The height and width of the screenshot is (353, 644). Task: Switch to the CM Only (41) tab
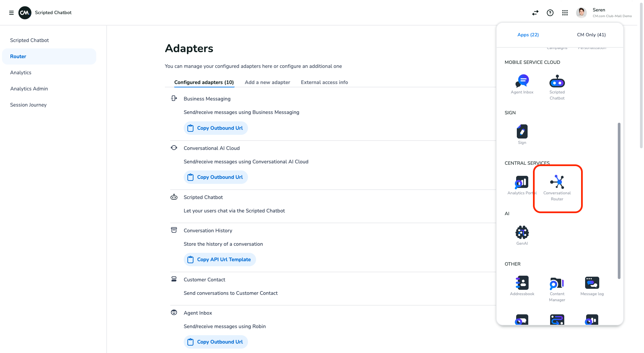coord(591,35)
